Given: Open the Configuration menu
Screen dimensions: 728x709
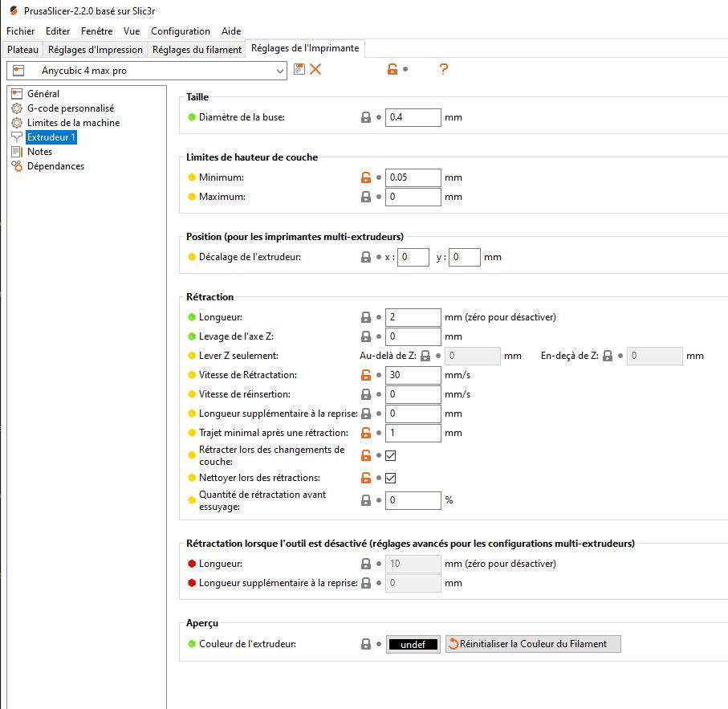Looking at the screenshot, I should click(180, 31).
